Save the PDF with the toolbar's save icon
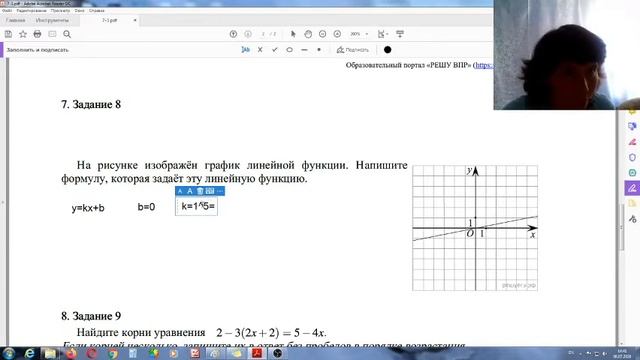This screenshot has height=360, width=640. pos(8,34)
